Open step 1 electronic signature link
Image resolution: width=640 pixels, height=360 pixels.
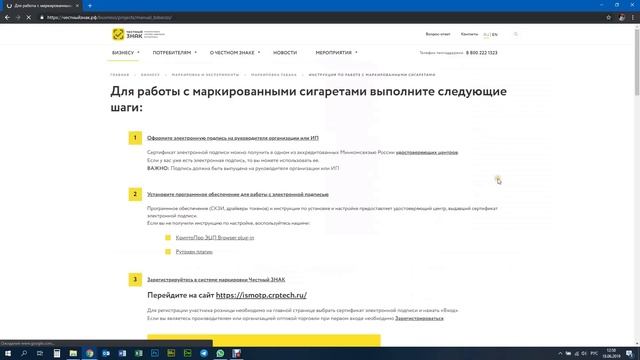point(233,138)
